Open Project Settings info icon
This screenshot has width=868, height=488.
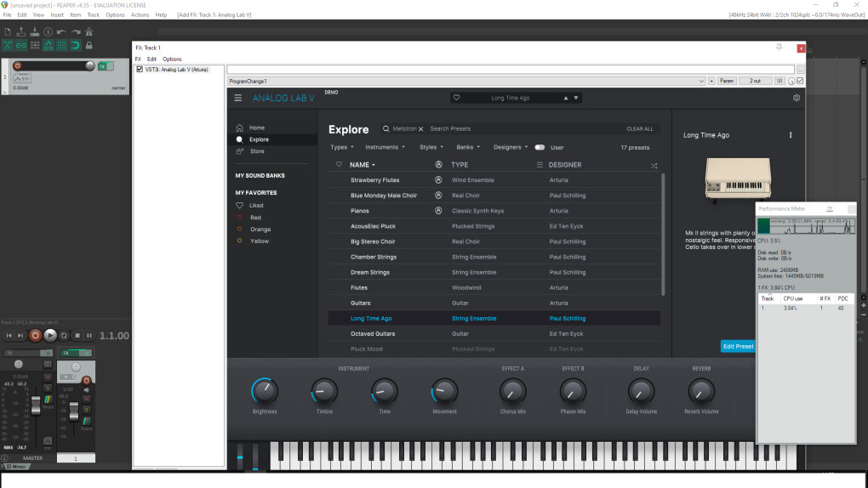click(49, 32)
